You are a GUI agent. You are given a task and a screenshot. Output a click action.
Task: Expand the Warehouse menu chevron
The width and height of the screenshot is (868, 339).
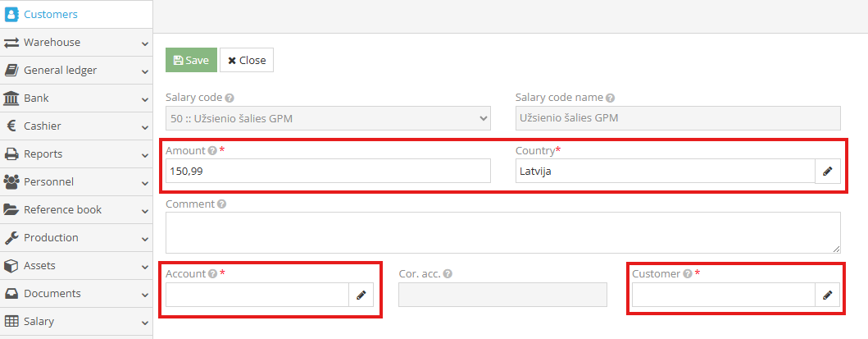pos(144,44)
